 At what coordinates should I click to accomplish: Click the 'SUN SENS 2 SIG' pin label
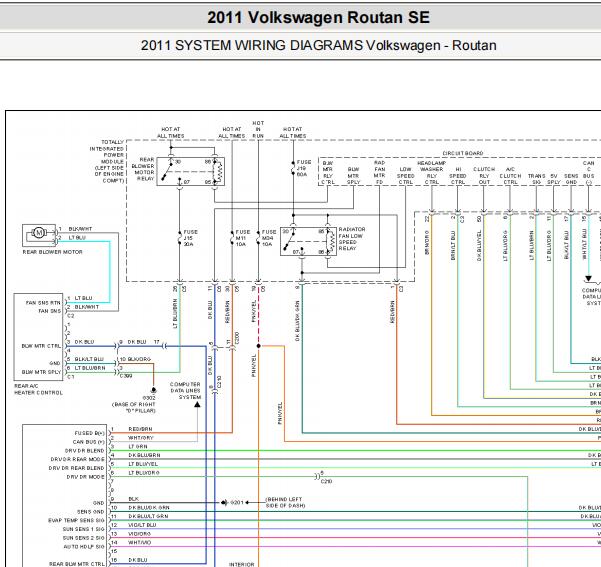point(83,538)
